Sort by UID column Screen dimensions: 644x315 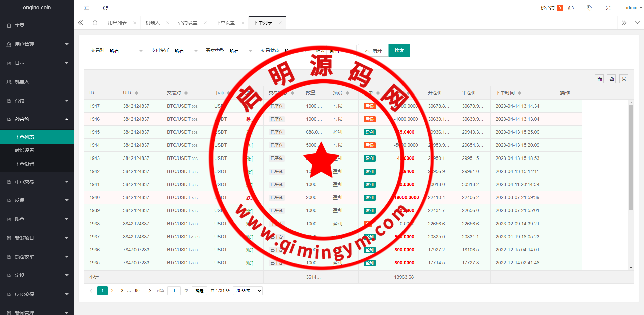(x=136, y=93)
